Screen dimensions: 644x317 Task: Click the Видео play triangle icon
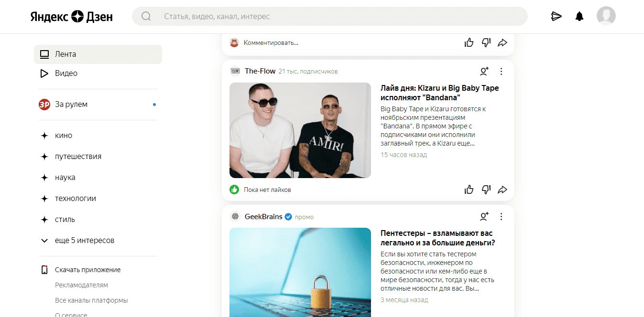tap(44, 74)
